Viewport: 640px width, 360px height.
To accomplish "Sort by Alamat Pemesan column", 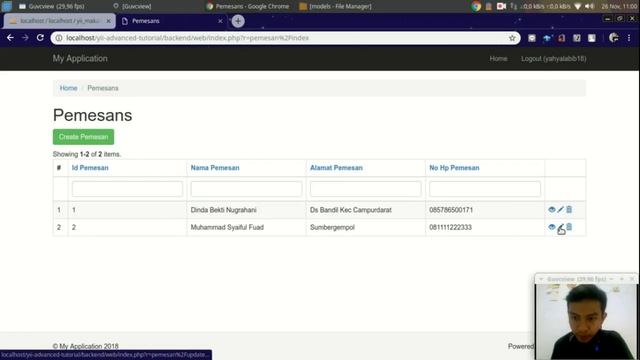I will tap(336, 168).
